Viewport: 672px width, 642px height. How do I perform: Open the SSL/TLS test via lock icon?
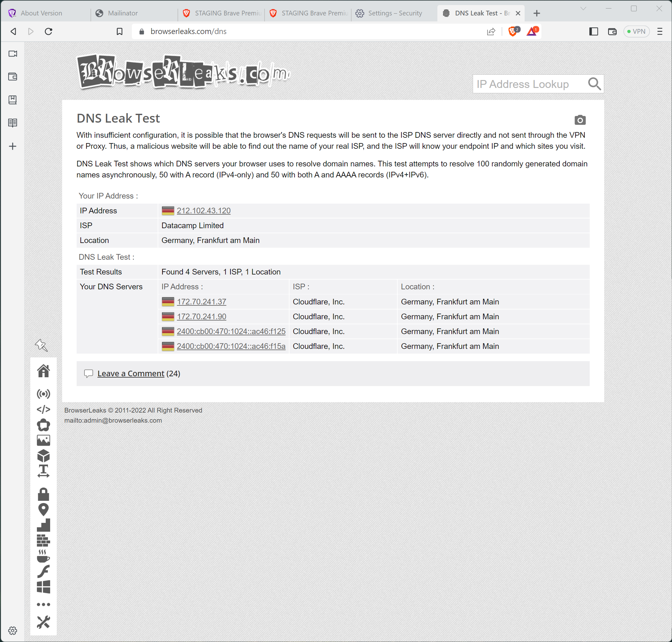44,494
